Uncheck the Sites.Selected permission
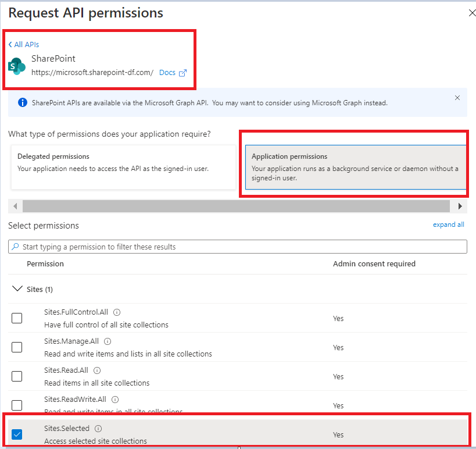The height and width of the screenshot is (449, 476). (17, 434)
